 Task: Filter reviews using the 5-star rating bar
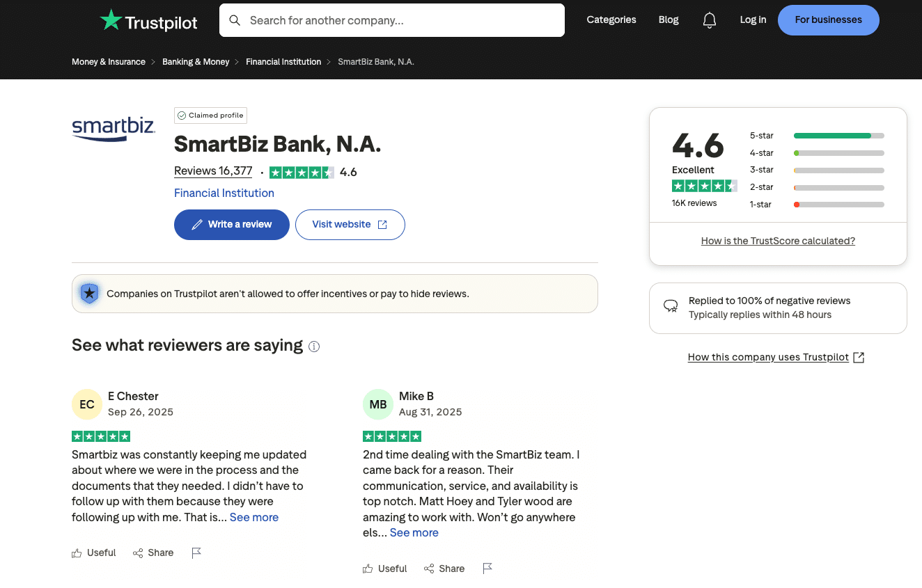(x=838, y=136)
